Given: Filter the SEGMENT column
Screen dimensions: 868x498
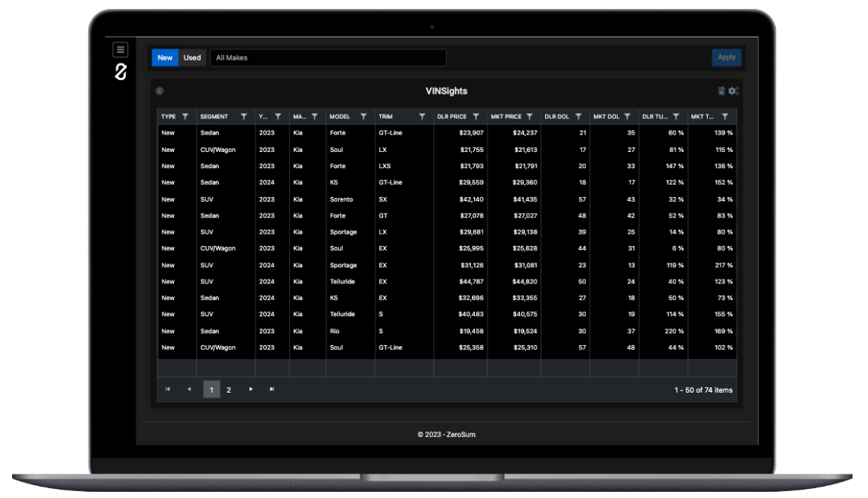Looking at the screenshot, I should [x=244, y=116].
